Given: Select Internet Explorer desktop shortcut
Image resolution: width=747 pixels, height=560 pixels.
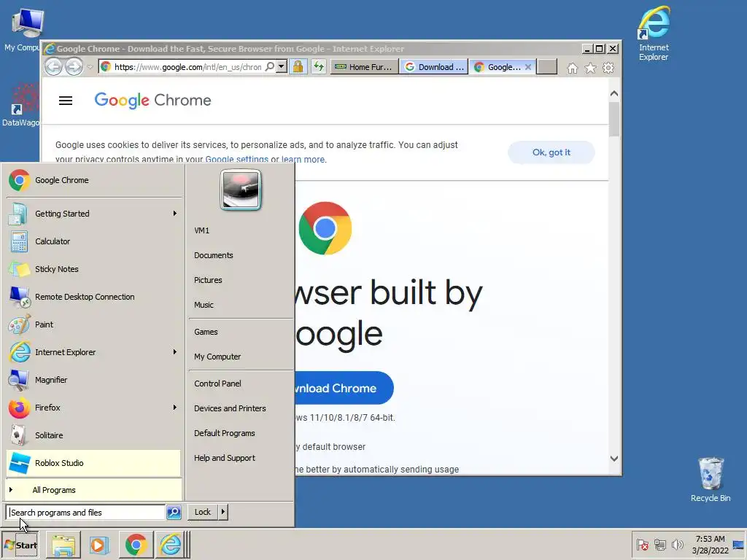Looking at the screenshot, I should click(x=654, y=34).
